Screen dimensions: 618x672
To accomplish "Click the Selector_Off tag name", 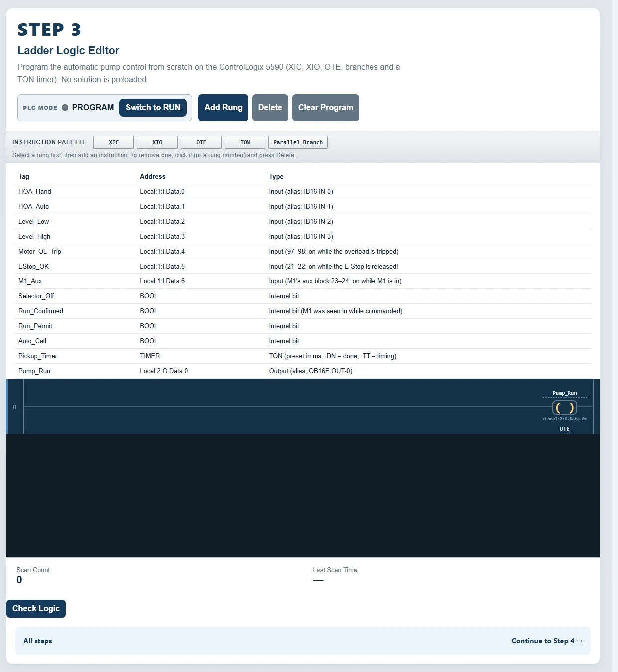I will [36, 296].
